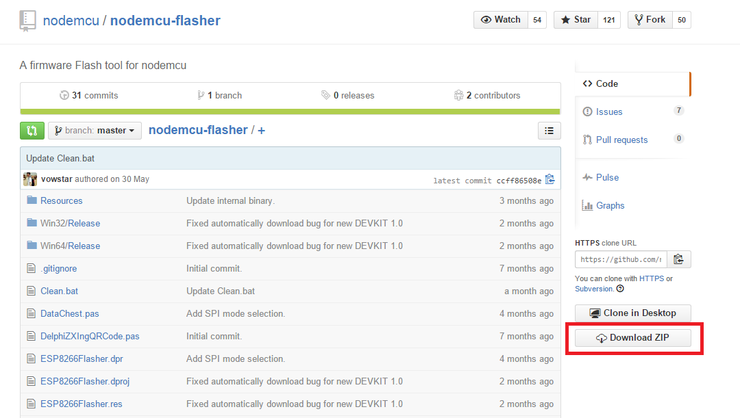This screenshot has width=740, height=418.
Task: Click the DelphiZXIngQRCode.pas file icon
Action: 31,336
